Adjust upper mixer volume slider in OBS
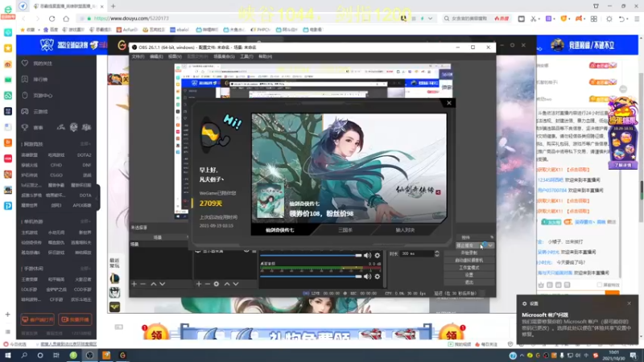This screenshot has width=644, height=362. (311, 255)
